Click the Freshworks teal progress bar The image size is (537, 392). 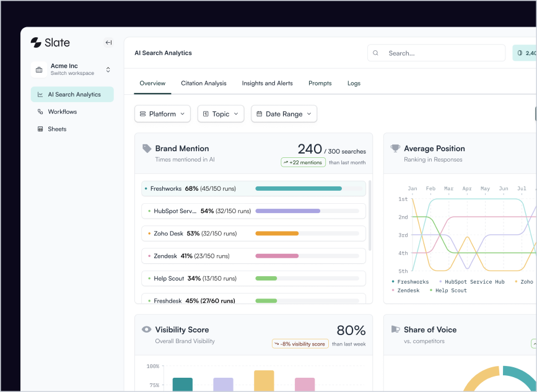tap(299, 189)
